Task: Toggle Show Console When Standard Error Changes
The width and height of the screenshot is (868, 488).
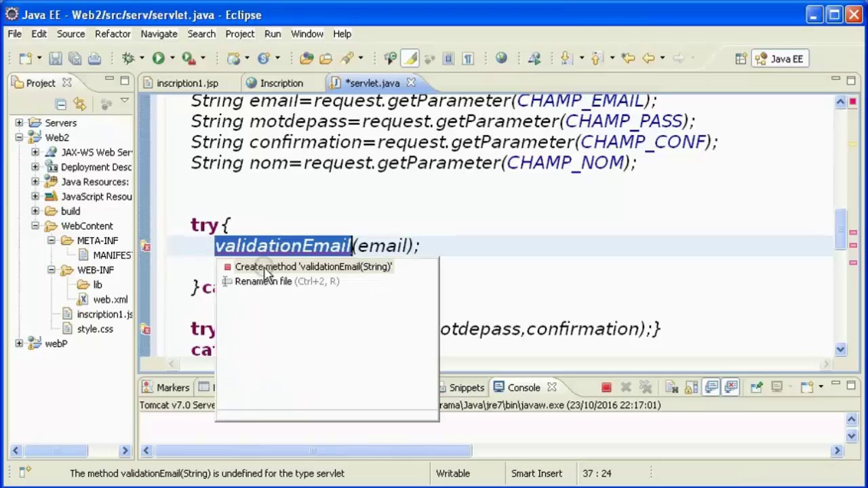Action: [730, 388]
